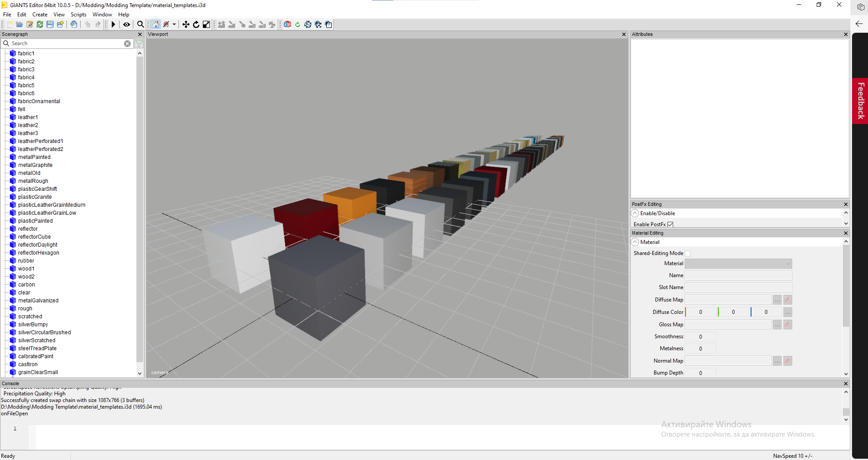
Task: Browse for a Normal Map file
Action: (777, 361)
